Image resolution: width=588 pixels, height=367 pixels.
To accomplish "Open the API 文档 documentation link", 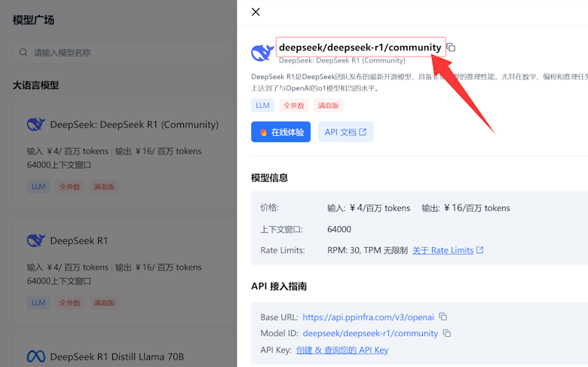I will [x=345, y=132].
